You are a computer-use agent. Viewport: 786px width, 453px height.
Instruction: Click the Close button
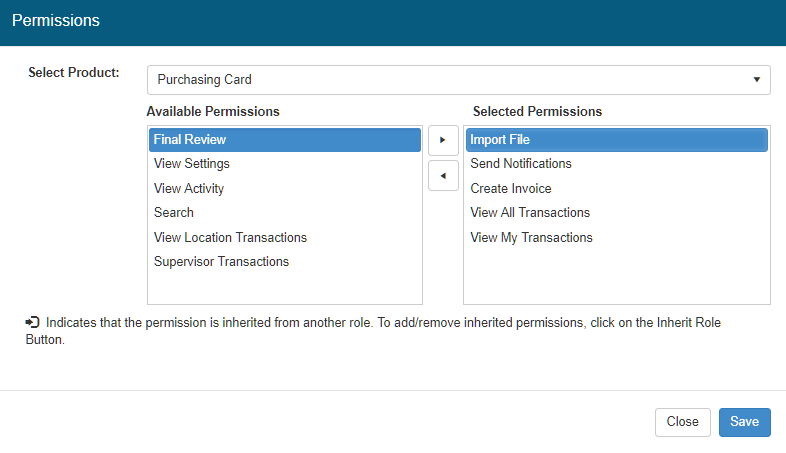pyautogui.click(x=682, y=422)
